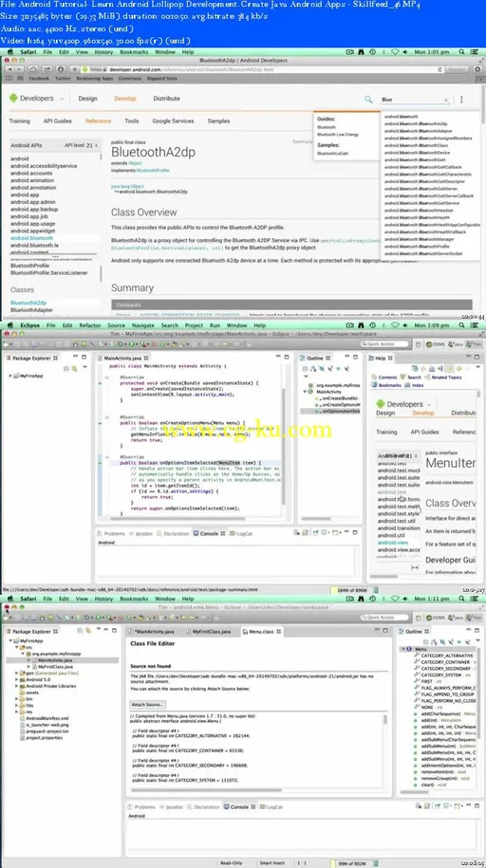Image resolution: width=486 pixels, height=868 pixels.
Task: Open android.transition in the Help package list
Action: 399,528
